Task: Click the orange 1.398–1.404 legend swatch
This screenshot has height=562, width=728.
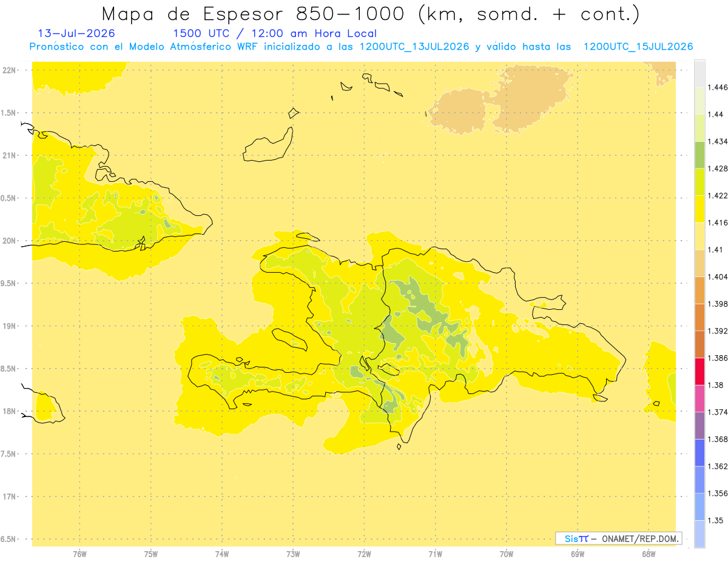Action: point(699,290)
